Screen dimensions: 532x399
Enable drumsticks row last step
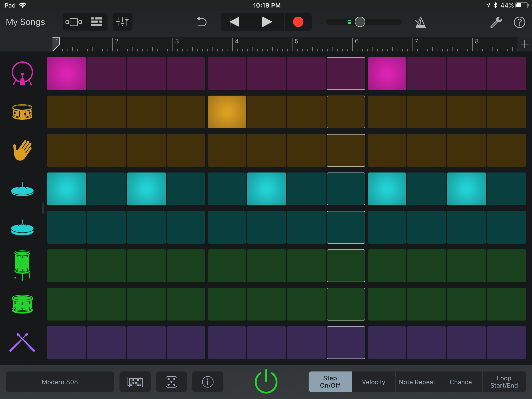[x=507, y=343]
